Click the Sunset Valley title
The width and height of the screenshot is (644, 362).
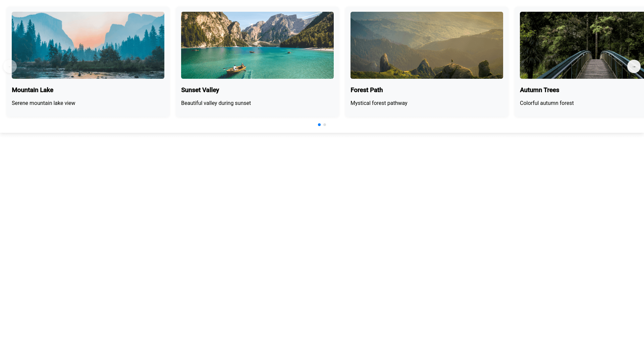(200, 90)
